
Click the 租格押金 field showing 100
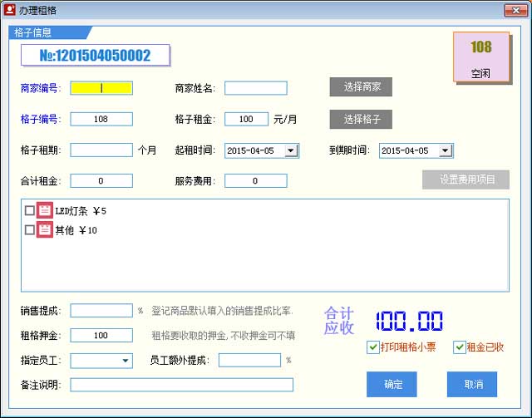coord(101,336)
